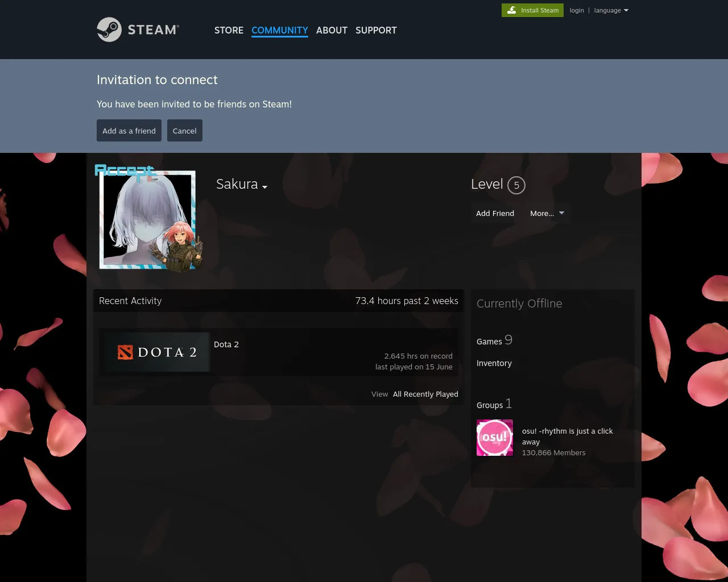728x582 pixels.
Task: Click the 2,645 hrs on record text
Action: (418, 356)
